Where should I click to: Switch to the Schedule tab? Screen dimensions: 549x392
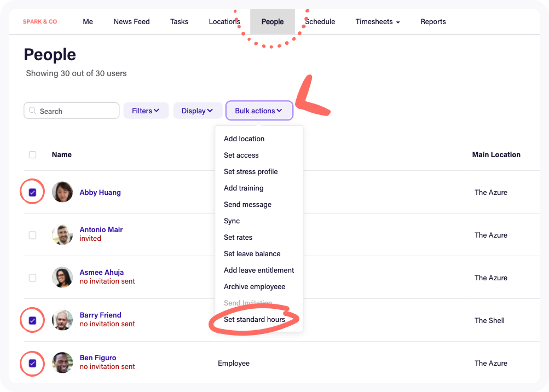(320, 22)
